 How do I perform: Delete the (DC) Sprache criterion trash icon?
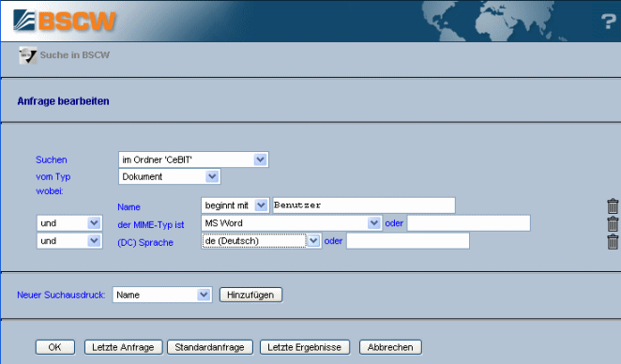point(613,241)
